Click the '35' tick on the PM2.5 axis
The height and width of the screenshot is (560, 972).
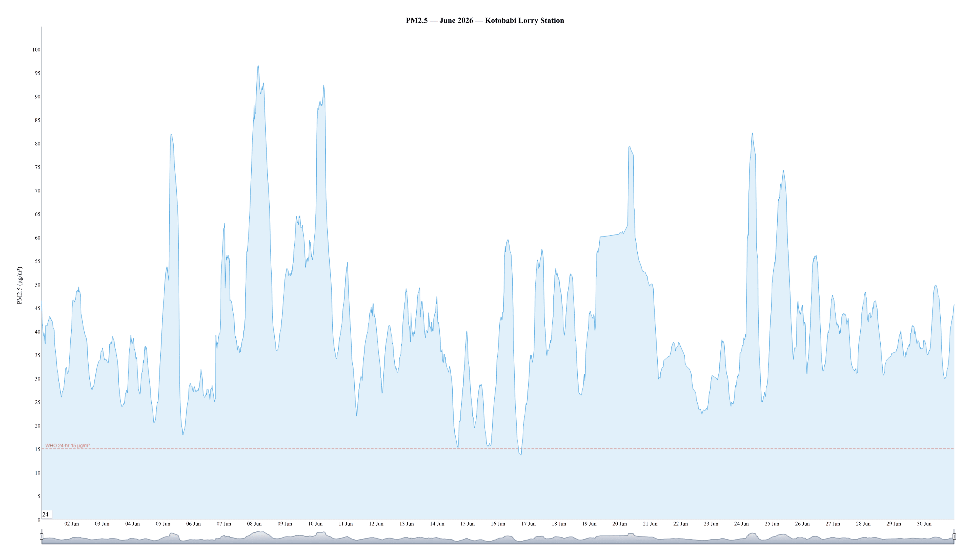coord(37,355)
